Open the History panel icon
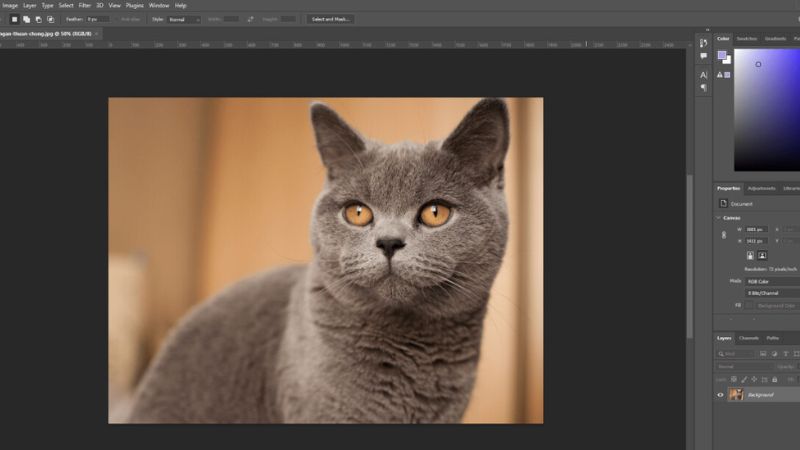Screen dimensions: 800x450 point(704,43)
